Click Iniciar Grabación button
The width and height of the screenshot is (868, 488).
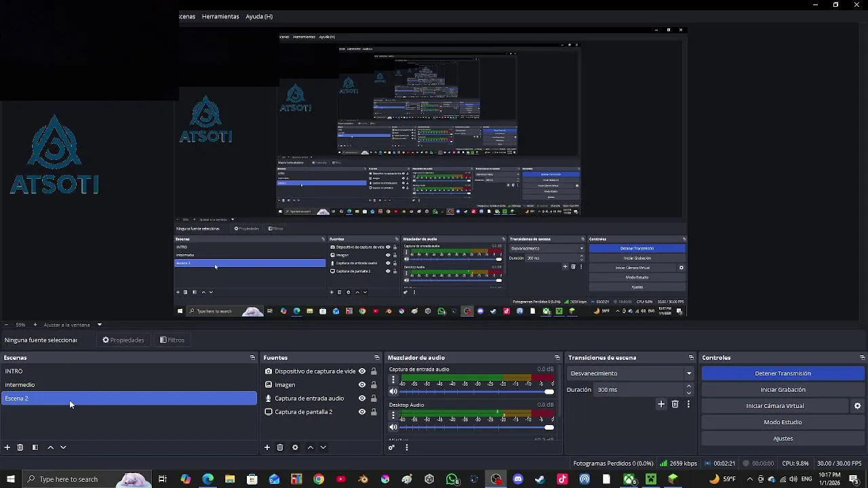pyautogui.click(x=783, y=390)
